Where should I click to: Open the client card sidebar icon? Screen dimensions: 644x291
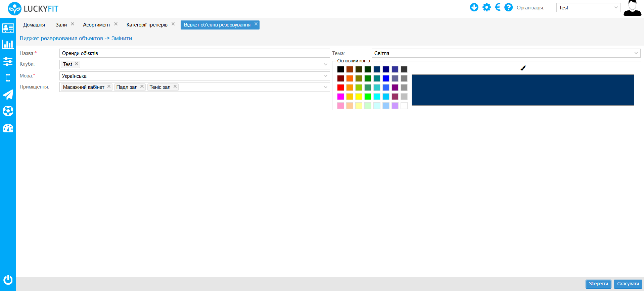[x=8, y=28]
